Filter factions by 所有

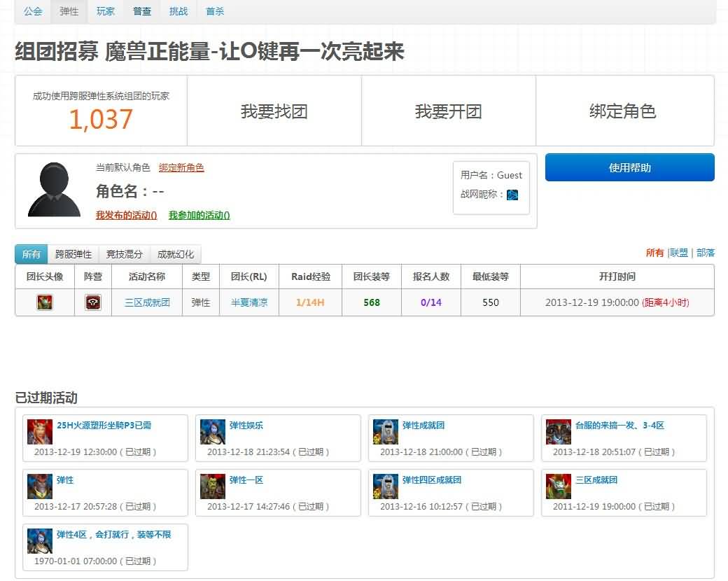(654, 253)
